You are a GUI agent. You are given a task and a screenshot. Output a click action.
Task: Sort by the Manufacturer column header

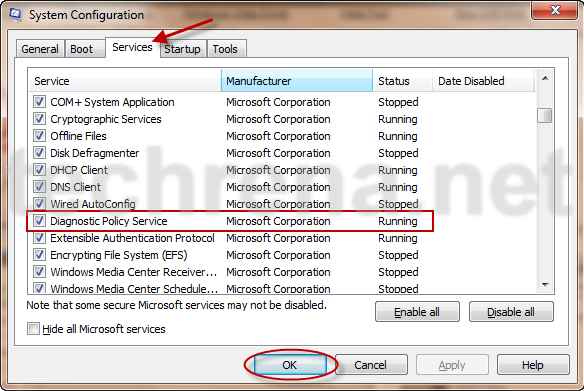click(x=297, y=81)
